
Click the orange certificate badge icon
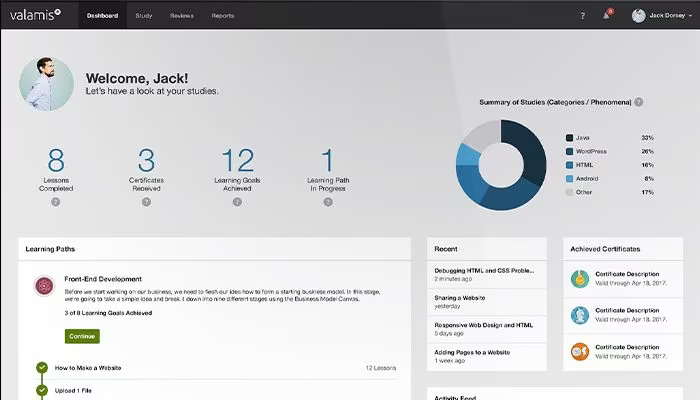(580, 352)
